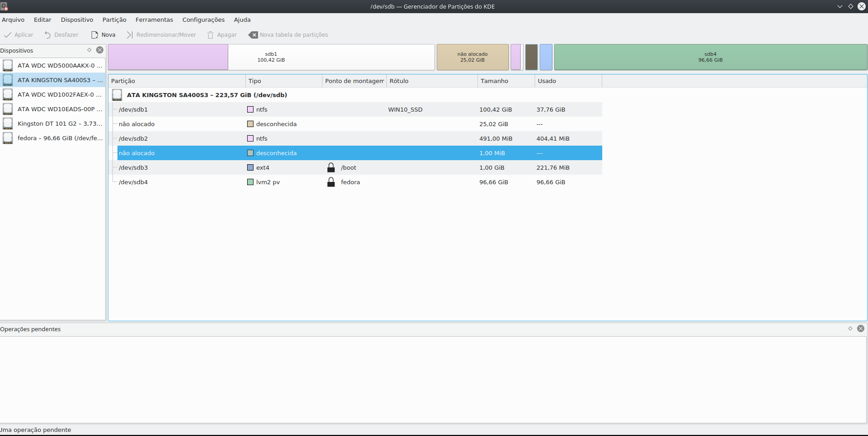Click the Aplicar checkmark toolbar icon
The height and width of the screenshot is (436, 868).
click(x=8, y=35)
